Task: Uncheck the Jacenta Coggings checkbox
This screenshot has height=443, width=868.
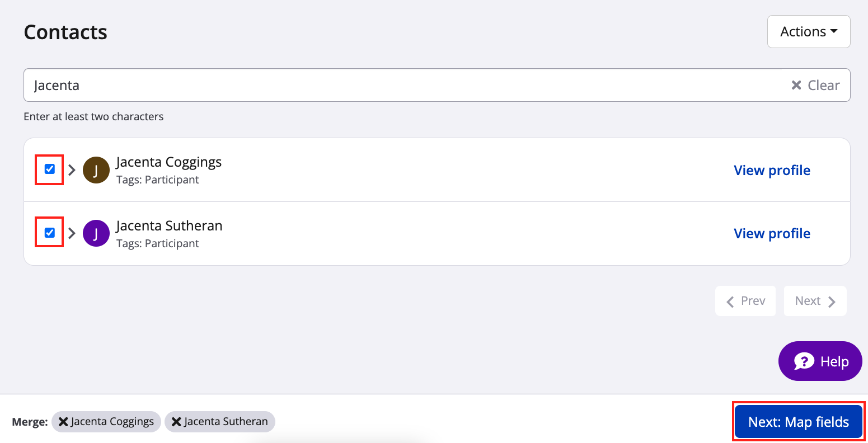Action: click(x=50, y=169)
